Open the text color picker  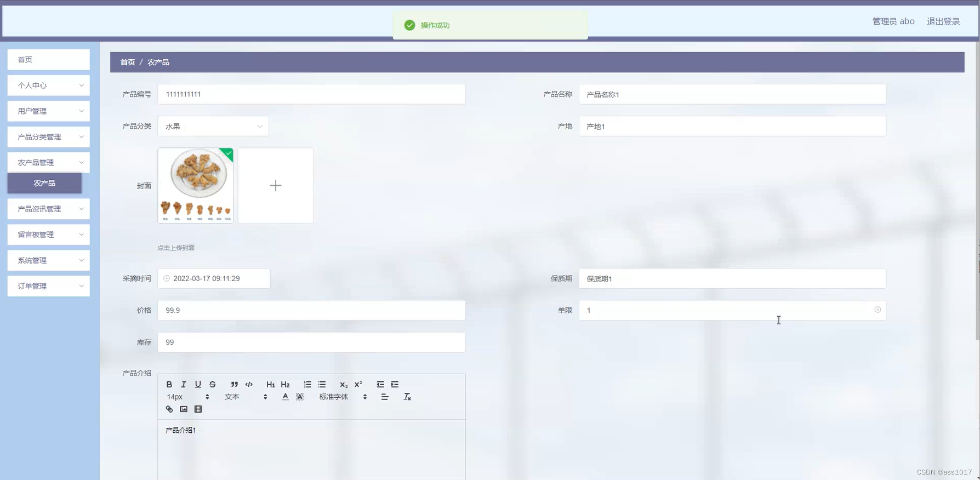click(285, 397)
